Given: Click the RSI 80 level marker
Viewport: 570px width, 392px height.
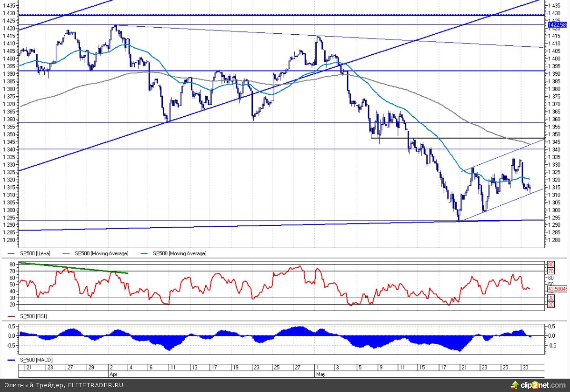Looking at the screenshot, I should [x=550, y=264].
